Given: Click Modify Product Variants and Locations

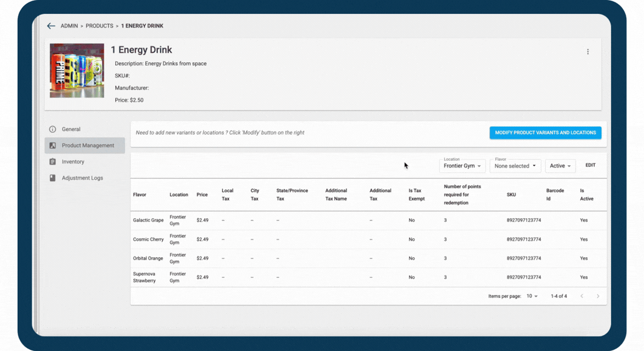Looking at the screenshot, I should tap(545, 133).
